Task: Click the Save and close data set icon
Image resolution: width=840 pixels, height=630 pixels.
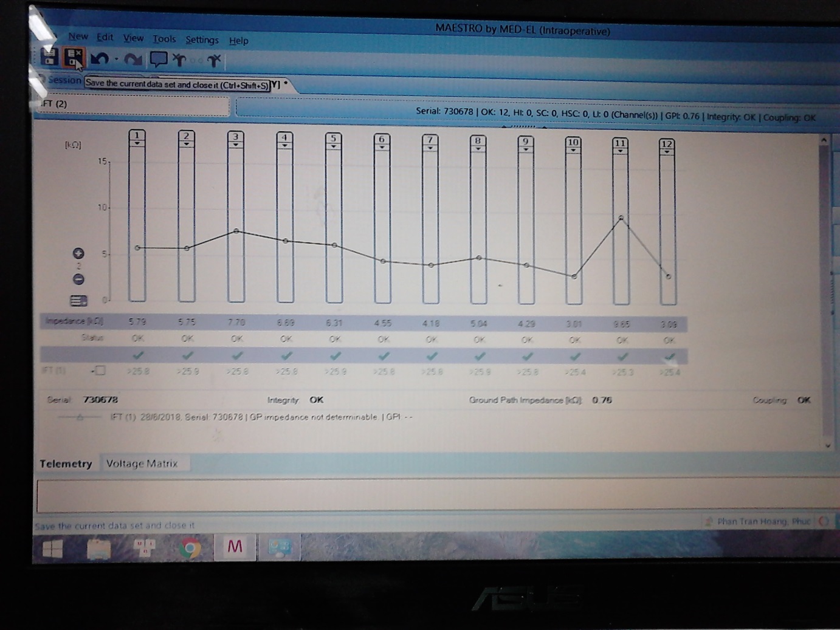Action: 74,58
